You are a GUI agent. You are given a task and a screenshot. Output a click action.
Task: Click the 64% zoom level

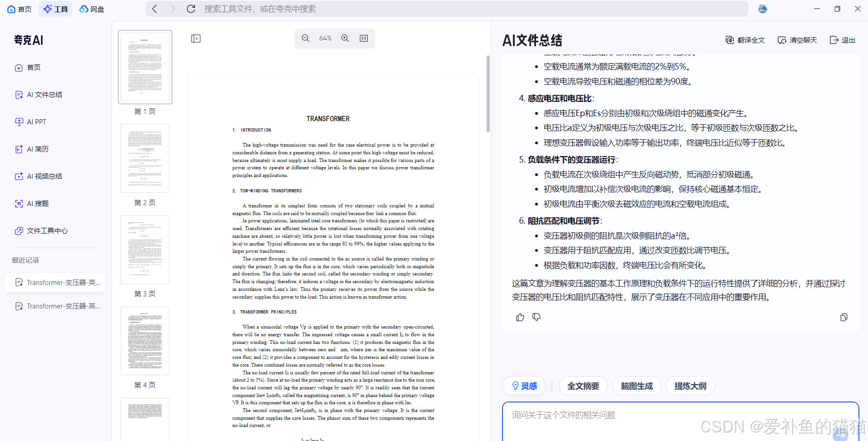(325, 39)
